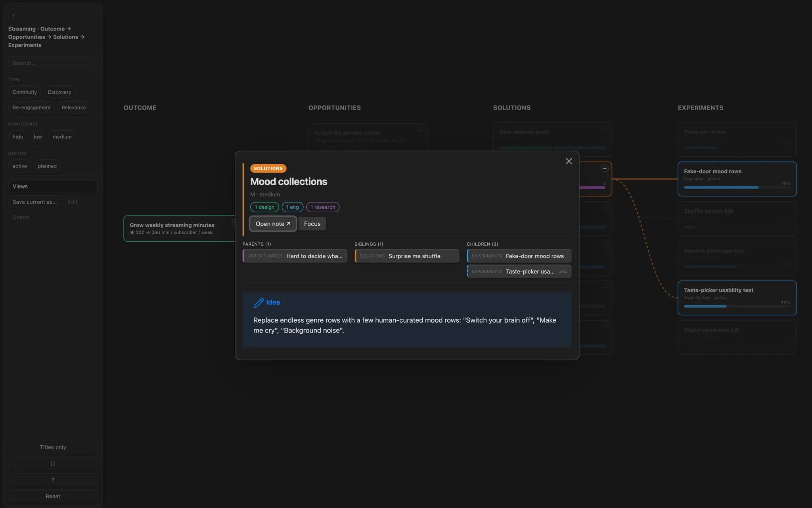
Task: Click the Delete view button
Action: coord(21,217)
